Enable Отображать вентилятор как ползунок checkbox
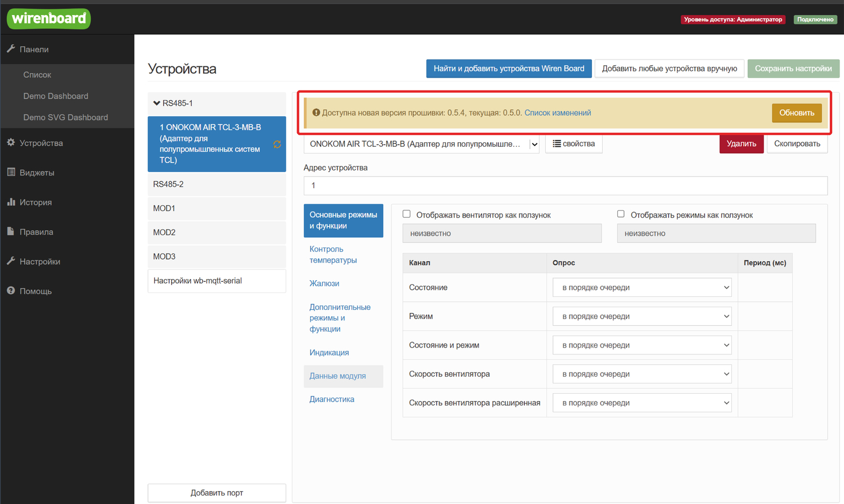 [406, 214]
